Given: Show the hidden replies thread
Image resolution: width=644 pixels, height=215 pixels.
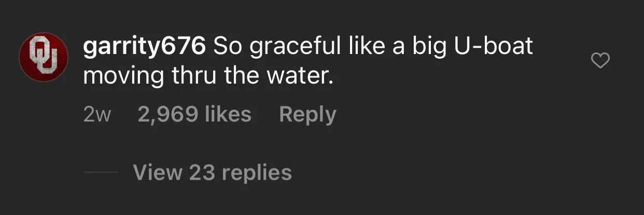Looking at the screenshot, I should tap(212, 172).
